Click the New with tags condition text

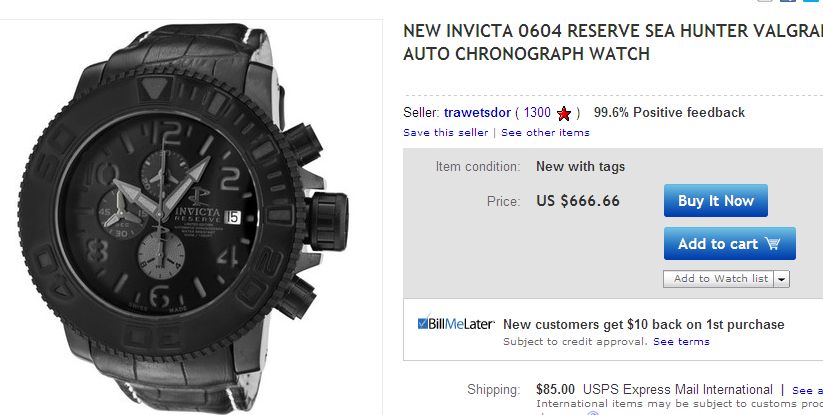[580, 166]
